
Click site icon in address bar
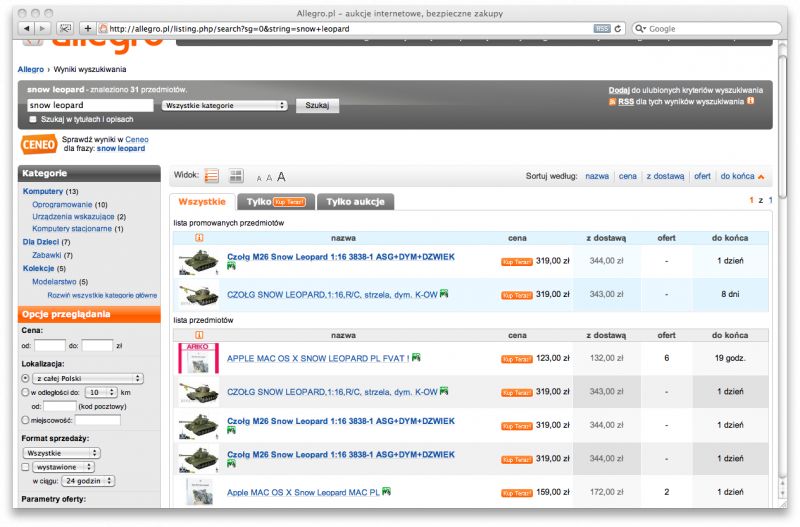103,29
